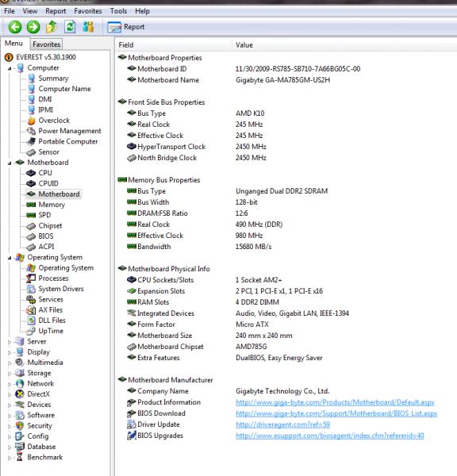This screenshot has height=476, width=457.
Task: Select the ACPI icon
Action: click(31, 247)
